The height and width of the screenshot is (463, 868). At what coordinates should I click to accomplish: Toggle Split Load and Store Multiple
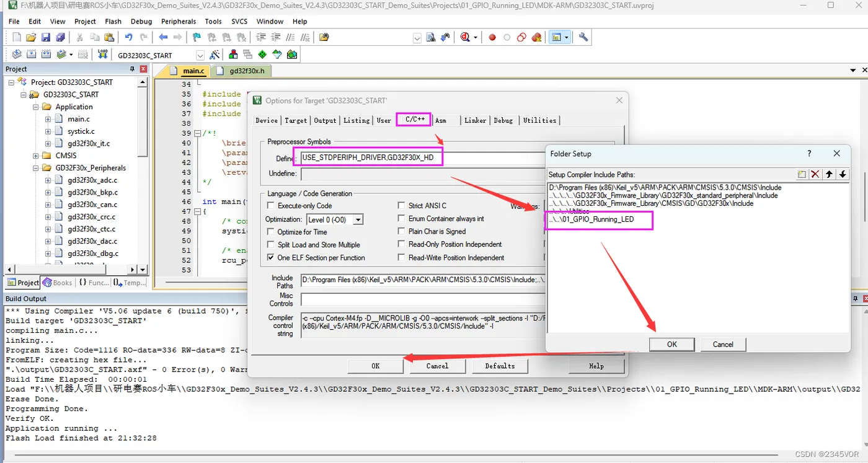[270, 245]
